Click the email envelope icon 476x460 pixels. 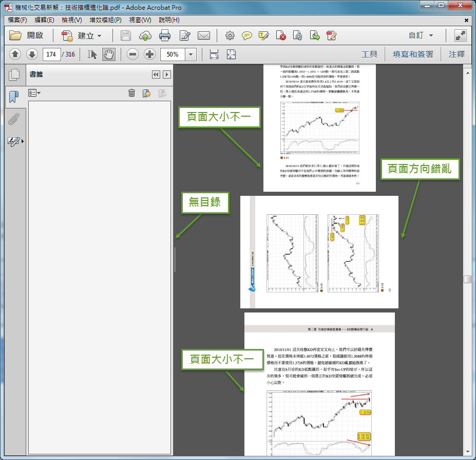tap(204, 35)
